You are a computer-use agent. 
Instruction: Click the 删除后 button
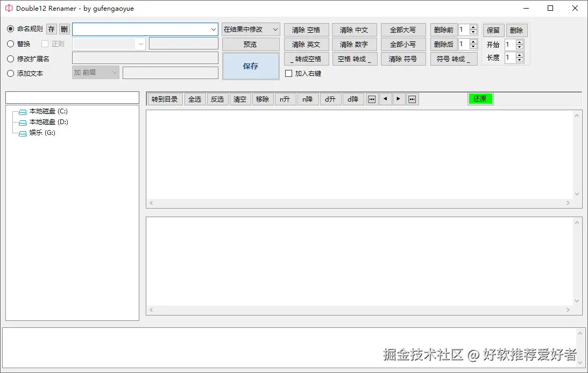tap(444, 44)
